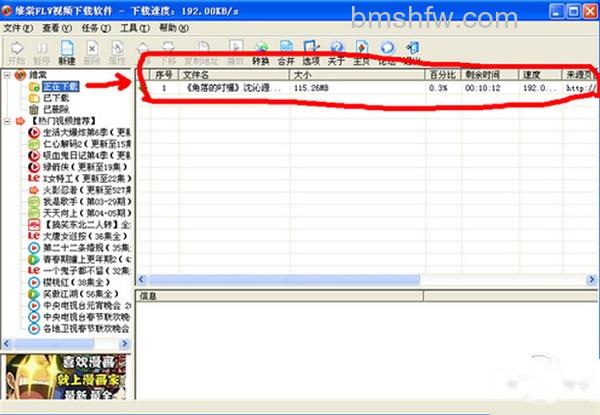Open 中央电视台元宵晚会 recommended video
This screenshot has width=600, height=415.
click(87, 305)
